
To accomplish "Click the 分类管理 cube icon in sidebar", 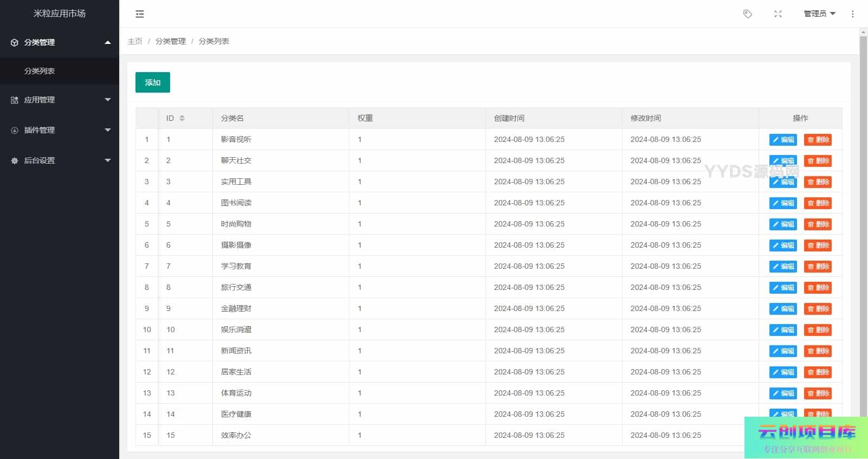I will (x=15, y=42).
